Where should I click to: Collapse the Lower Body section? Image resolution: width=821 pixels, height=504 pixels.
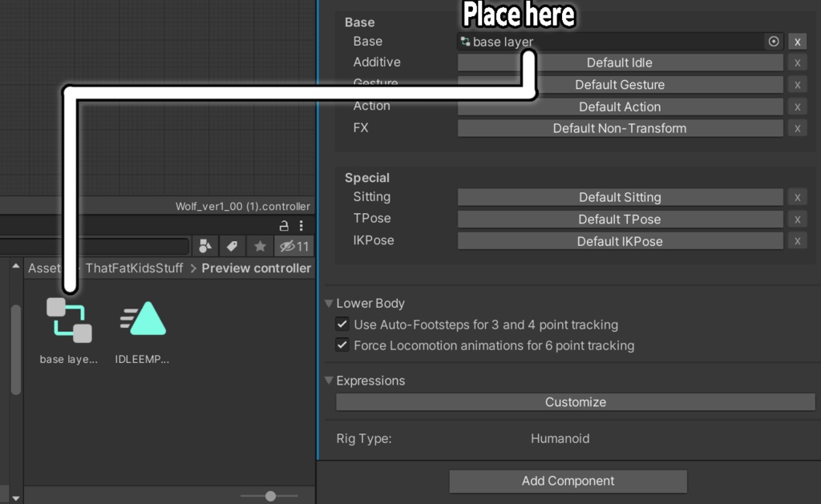point(329,303)
